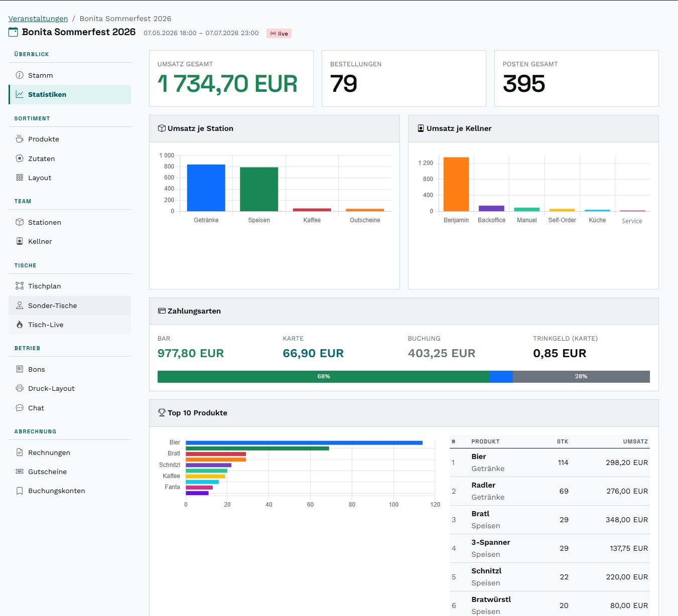This screenshot has height=616, width=678.
Task: Click the Rechnungen document icon
Action: pyautogui.click(x=20, y=452)
